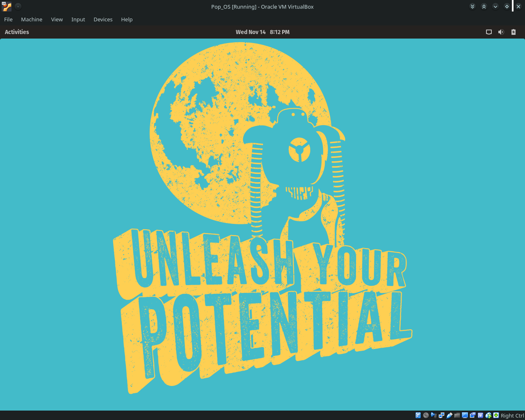Click the virtualization features chip icon
The image size is (525, 420).
480,415
